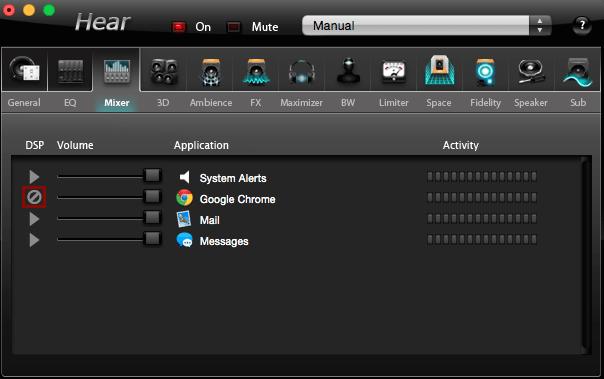
Task: Click the Mail app icon
Action: tap(184, 219)
